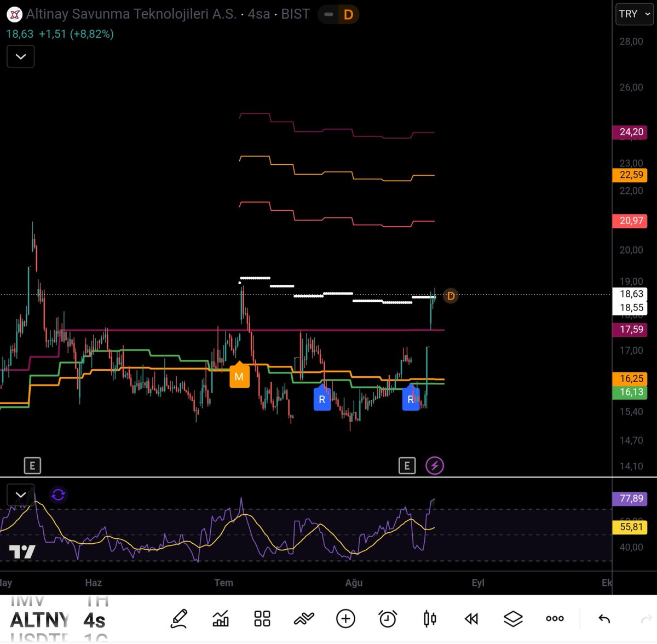This screenshot has height=644, width=657.
Task: Click the 18,55 price label
Action: (631, 308)
